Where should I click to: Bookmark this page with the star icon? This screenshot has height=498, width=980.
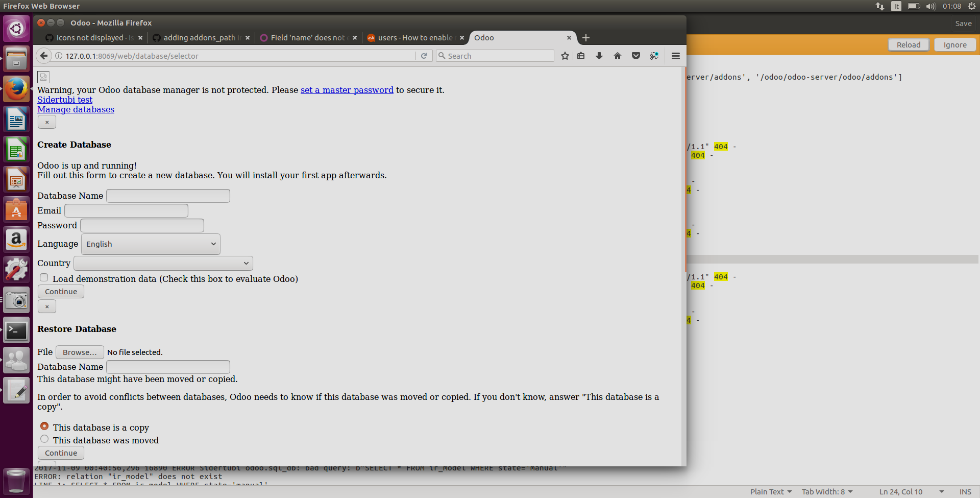(x=565, y=56)
